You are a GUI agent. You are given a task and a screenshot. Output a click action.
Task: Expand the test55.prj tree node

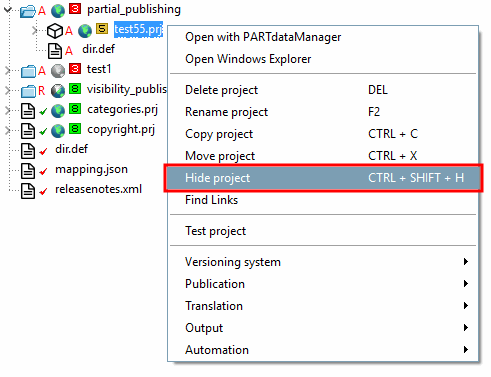coord(35,30)
